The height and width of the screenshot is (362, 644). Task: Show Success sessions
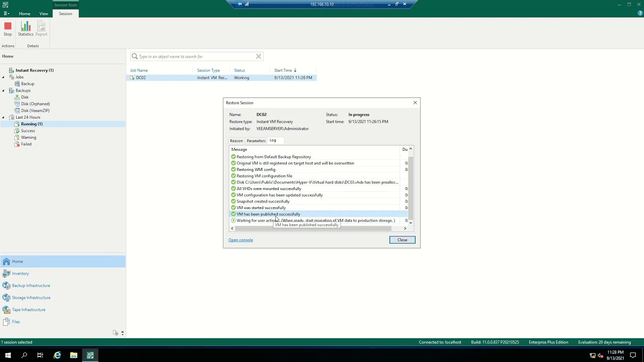(28, 131)
